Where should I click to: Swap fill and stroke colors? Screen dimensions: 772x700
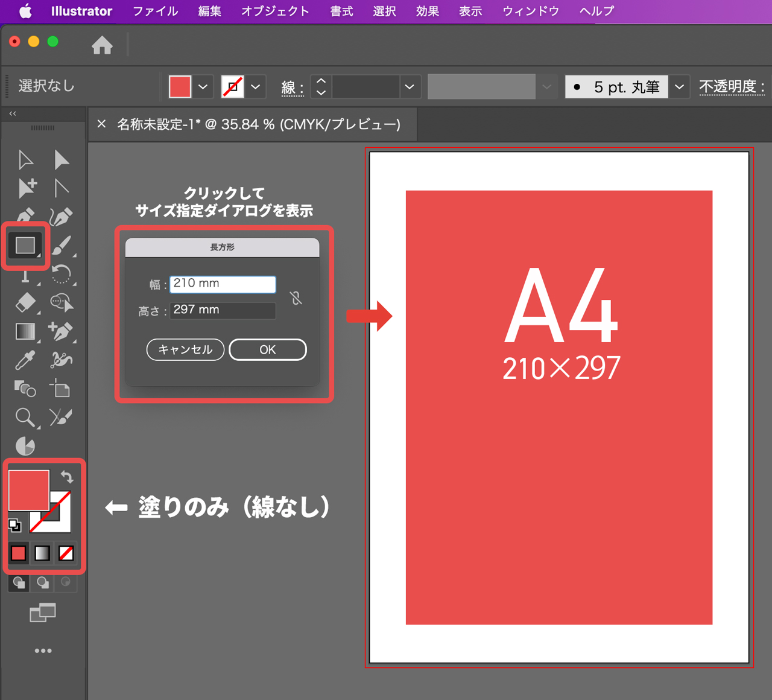pyautogui.click(x=66, y=477)
